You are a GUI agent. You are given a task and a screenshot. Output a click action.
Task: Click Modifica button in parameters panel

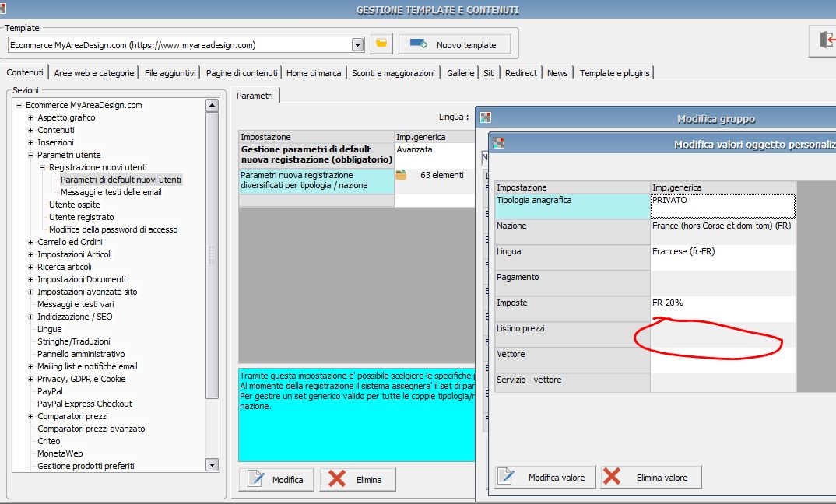coord(276,479)
